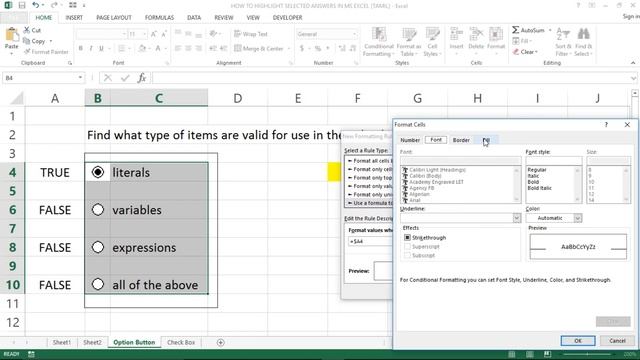The image size is (640, 360).
Task: Click the Bold B icon
Action: [x=80, y=48]
